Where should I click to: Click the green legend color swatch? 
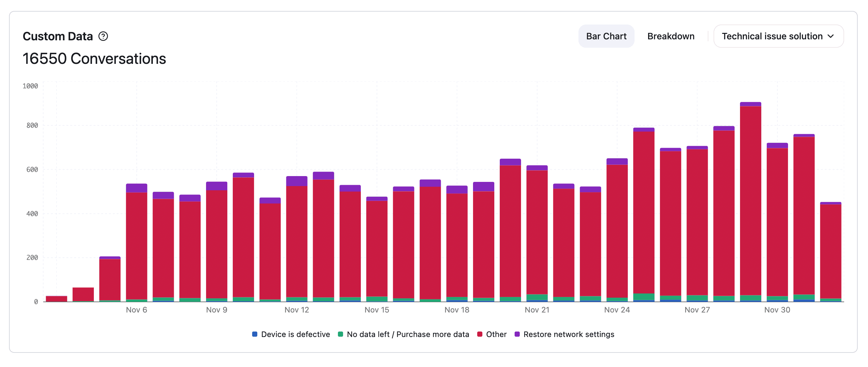tap(340, 334)
